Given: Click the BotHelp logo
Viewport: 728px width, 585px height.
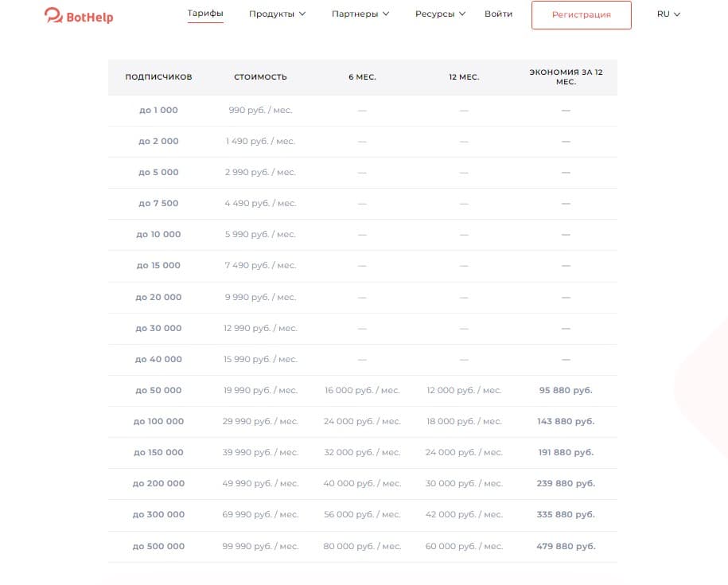Looking at the screenshot, I should coord(79,16).
